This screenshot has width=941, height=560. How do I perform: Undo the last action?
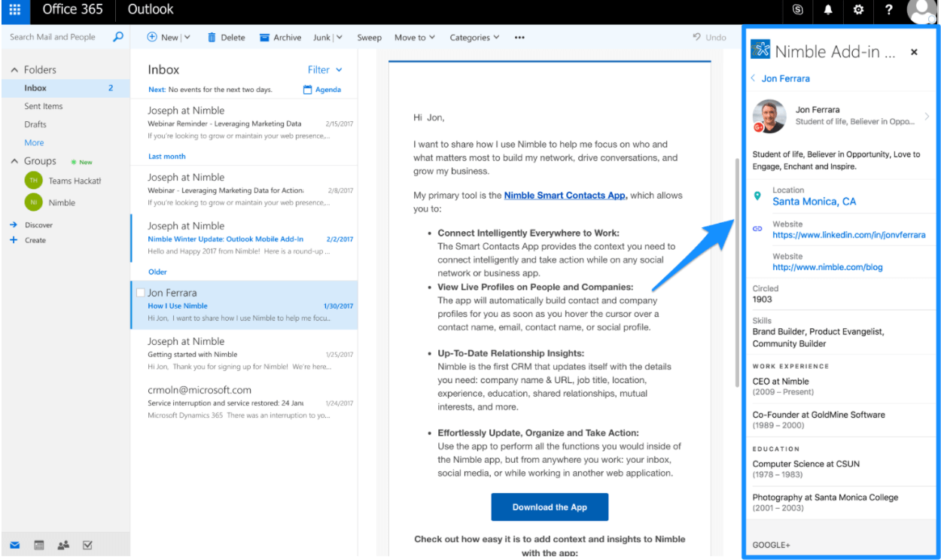(x=709, y=37)
